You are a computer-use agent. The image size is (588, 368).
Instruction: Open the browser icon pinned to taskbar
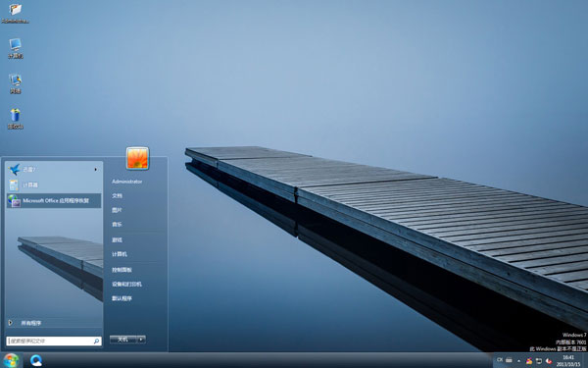point(36,360)
